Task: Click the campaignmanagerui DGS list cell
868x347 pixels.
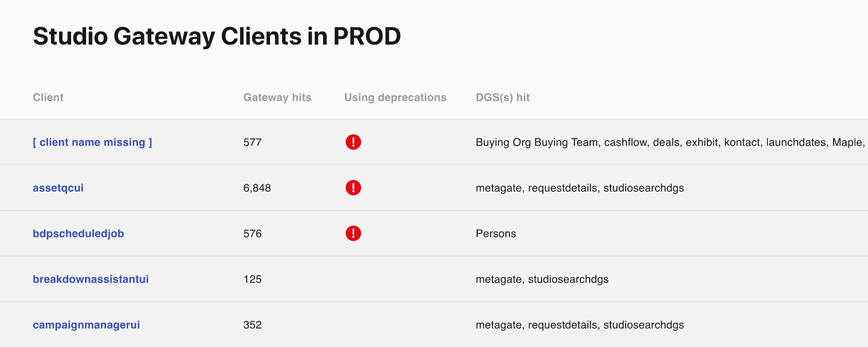Action: pyautogui.click(x=579, y=325)
